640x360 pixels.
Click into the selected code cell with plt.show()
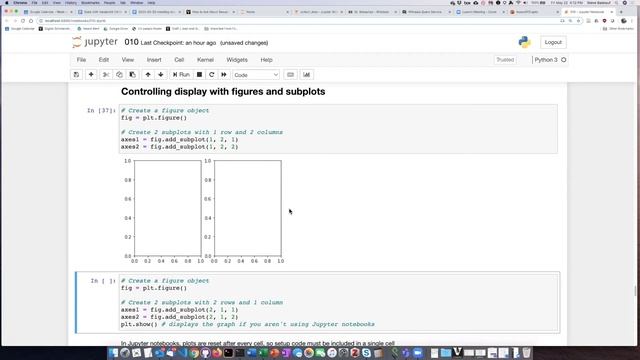tap(338, 302)
